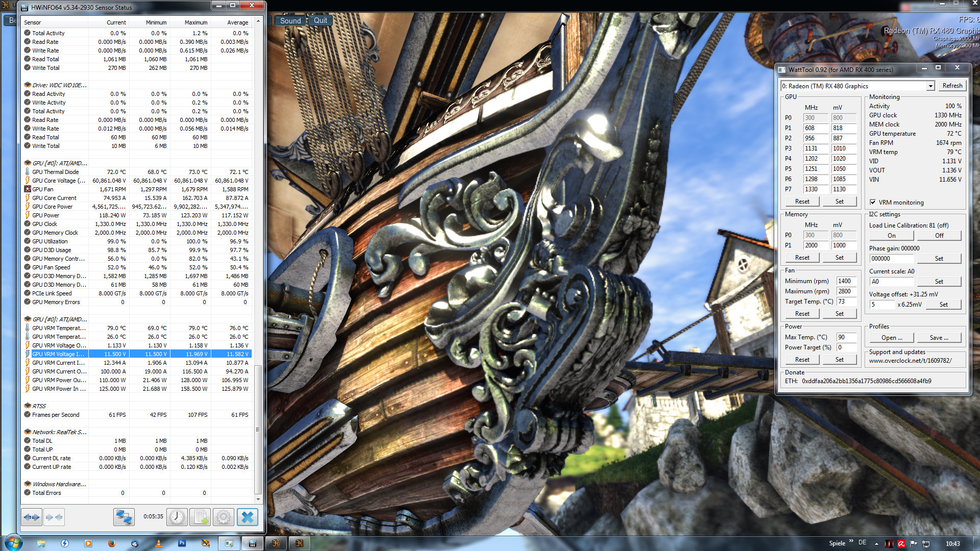This screenshot has width=980, height=551.
Task: Open the Radeon RX 480 GPU dropdown
Action: coord(930,86)
